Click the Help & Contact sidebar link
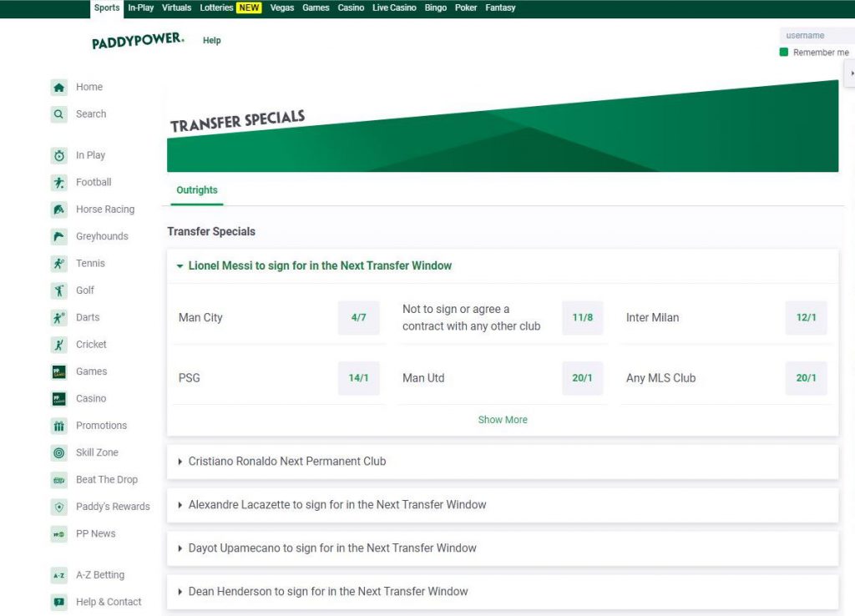Image resolution: width=855 pixels, height=616 pixels. 109,602
